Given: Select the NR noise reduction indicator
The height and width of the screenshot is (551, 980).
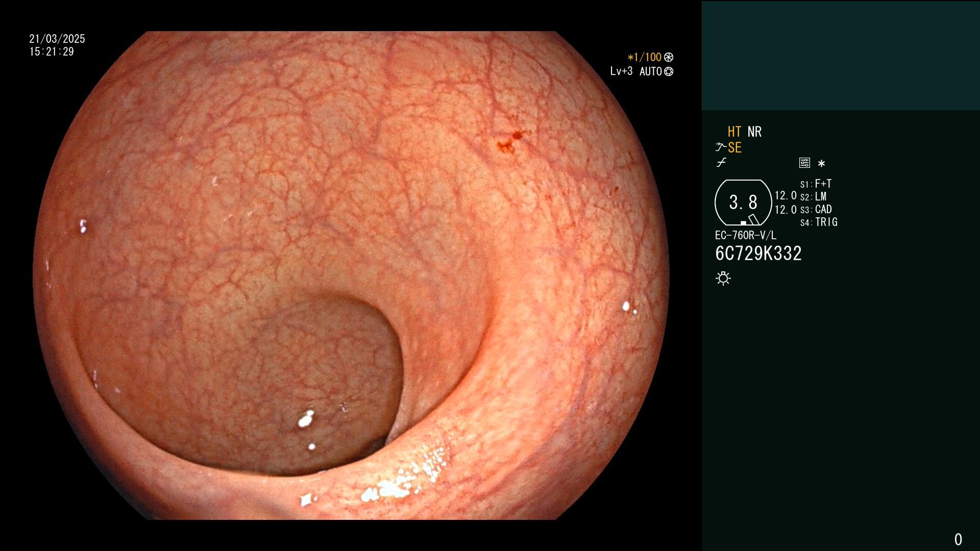Looking at the screenshot, I should tap(754, 132).
